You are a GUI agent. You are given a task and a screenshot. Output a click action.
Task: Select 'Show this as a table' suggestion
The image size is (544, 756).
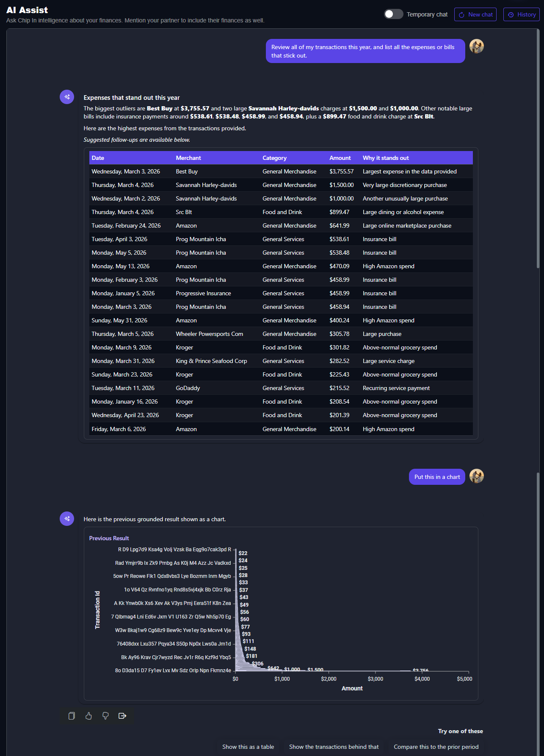point(248,747)
